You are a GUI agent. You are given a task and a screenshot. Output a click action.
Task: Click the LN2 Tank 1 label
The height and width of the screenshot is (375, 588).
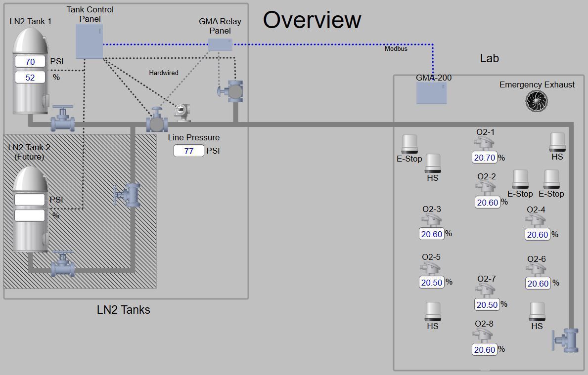(30, 21)
